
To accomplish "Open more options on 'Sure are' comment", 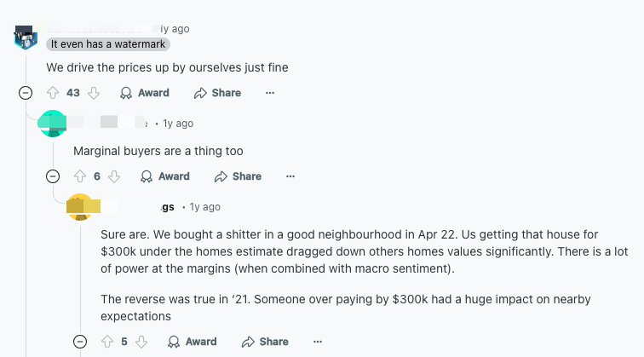I will coord(318,342).
